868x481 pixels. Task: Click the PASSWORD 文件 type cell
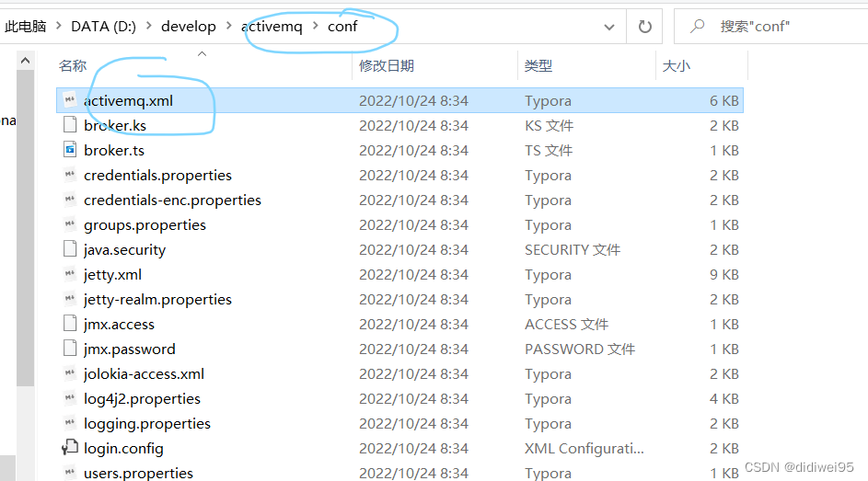click(x=580, y=349)
